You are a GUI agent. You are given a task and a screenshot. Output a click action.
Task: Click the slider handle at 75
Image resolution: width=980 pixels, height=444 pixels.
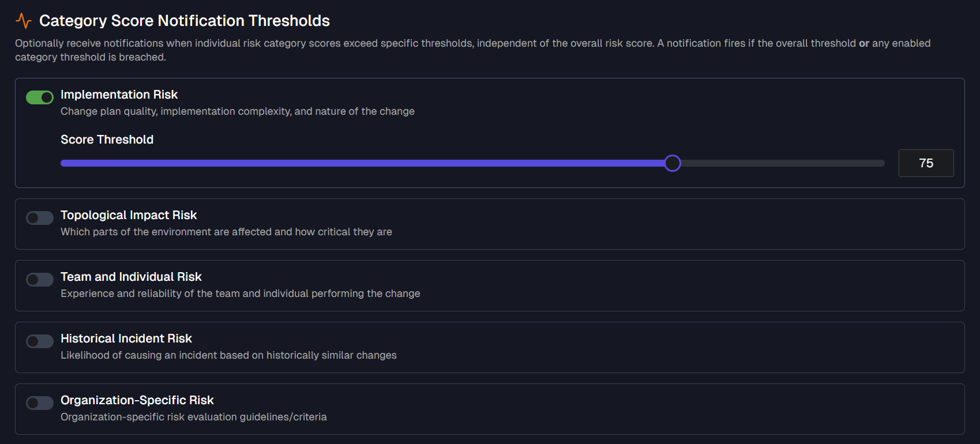(x=672, y=163)
